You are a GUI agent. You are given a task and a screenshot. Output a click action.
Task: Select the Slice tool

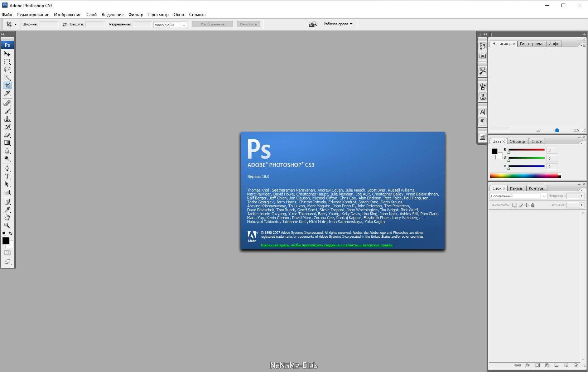[7, 93]
